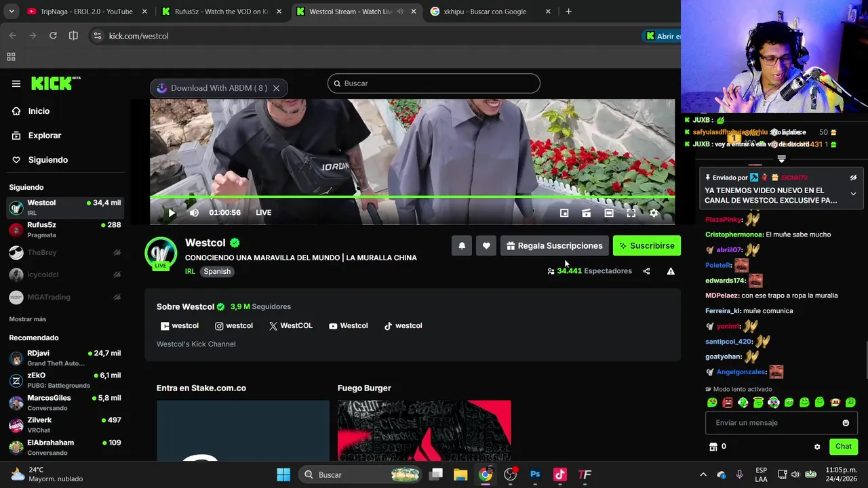
Task: Open recommended channel Zilverk
Action: point(65,425)
